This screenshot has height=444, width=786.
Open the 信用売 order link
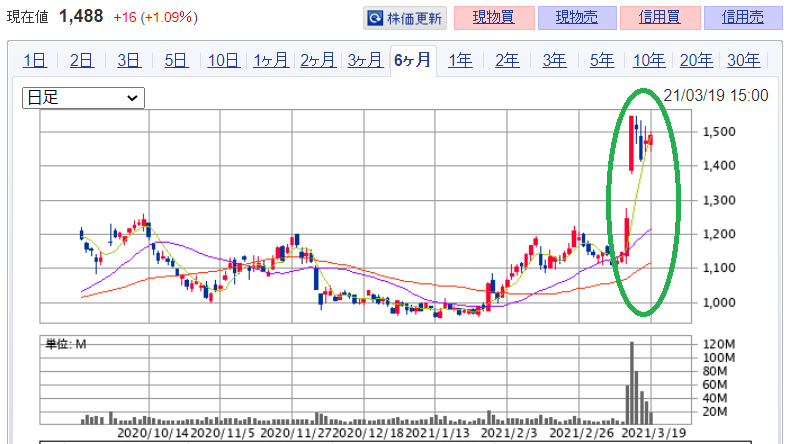point(743,18)
